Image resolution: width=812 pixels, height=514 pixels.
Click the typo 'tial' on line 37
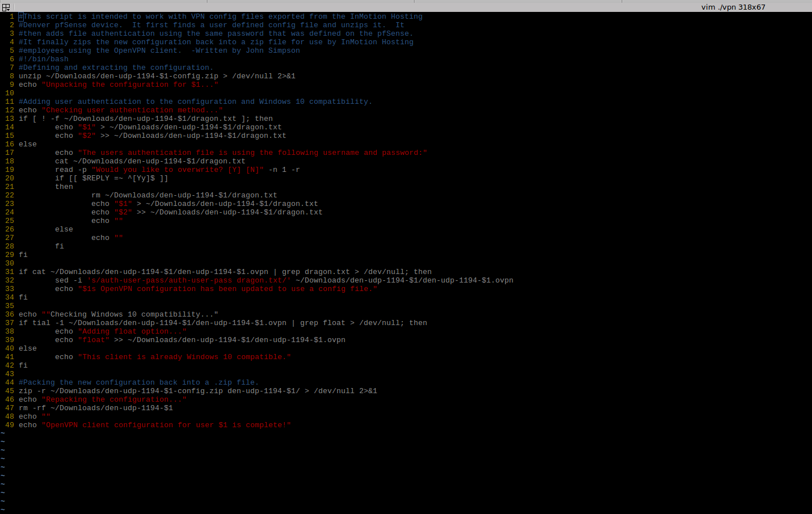[x=41, y=323]
